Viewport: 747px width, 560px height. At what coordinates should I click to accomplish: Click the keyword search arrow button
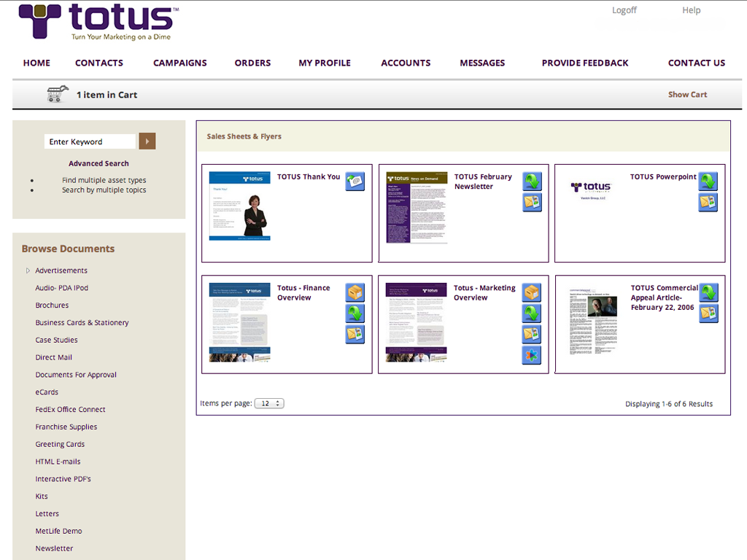147,141
